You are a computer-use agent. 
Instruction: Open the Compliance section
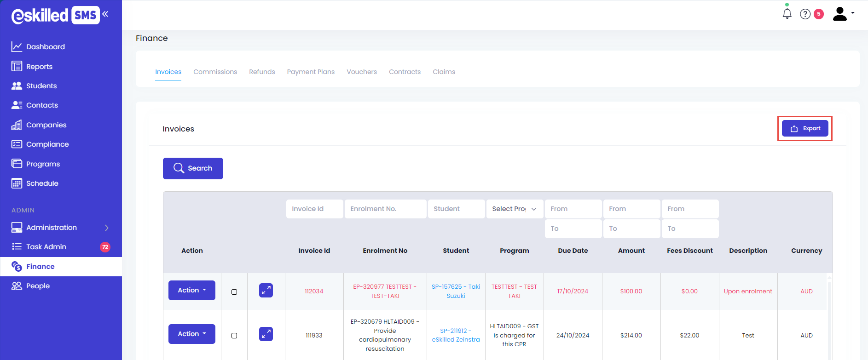(x=47, y=144)
